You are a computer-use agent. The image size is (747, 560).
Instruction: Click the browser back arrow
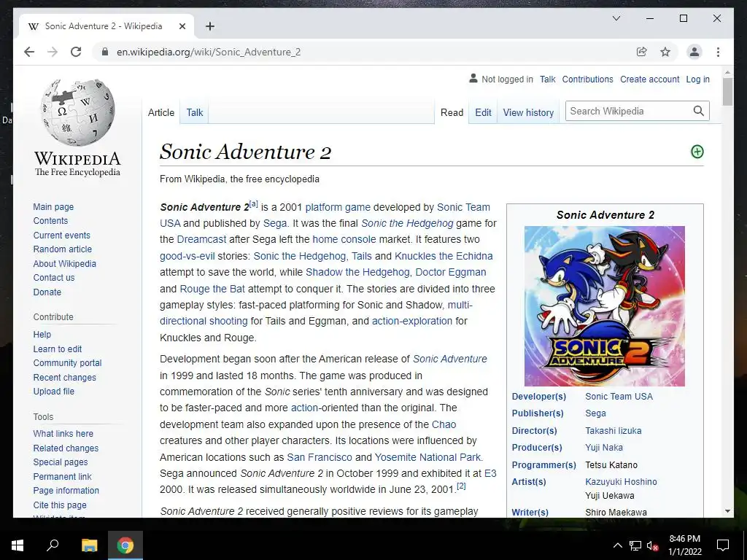coord(29,52)
